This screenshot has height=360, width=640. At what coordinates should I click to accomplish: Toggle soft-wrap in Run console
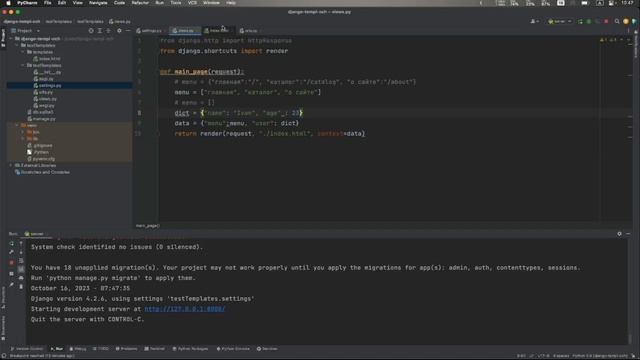pos(21,261)
